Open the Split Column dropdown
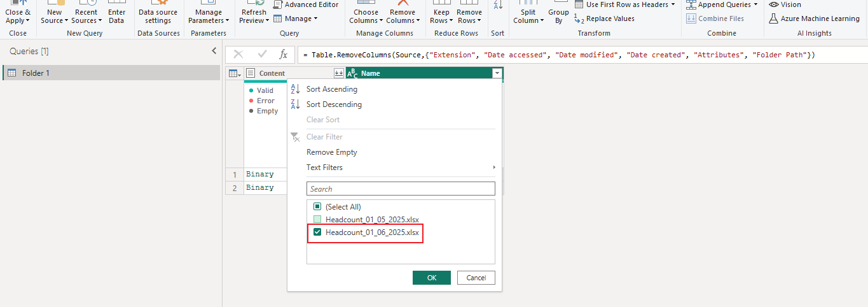Screen dimensions: 868x307 click(x=542, y=21)
